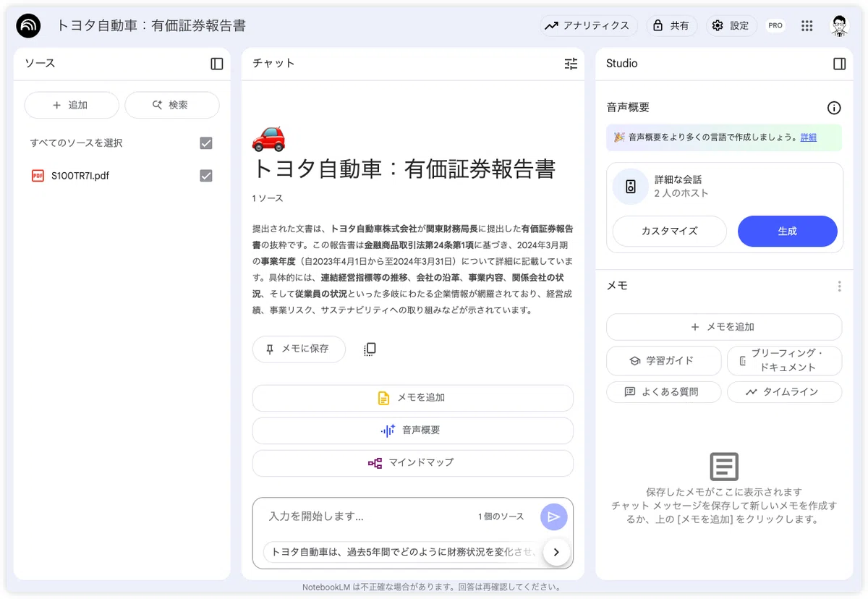
Task: Open the アナリティクス analytics view
Action: [x=588, y=25]
